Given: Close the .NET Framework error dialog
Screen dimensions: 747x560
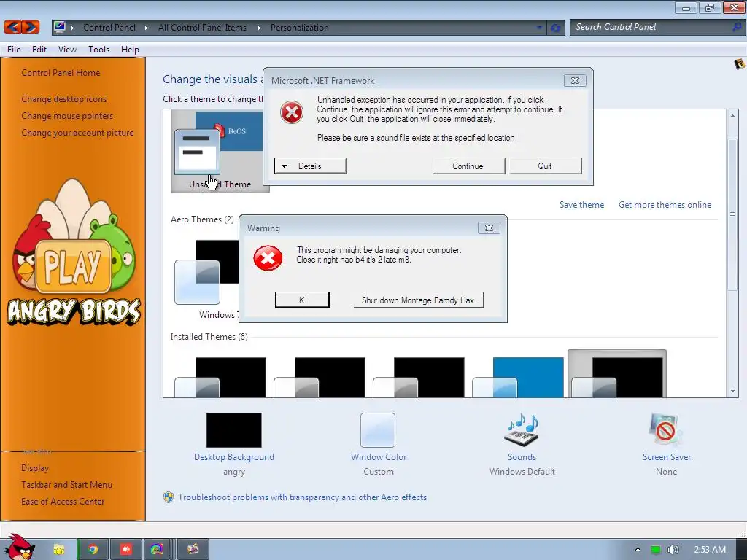Looking at the screenshot, I should pyautogui.click(x=575, y=80).
